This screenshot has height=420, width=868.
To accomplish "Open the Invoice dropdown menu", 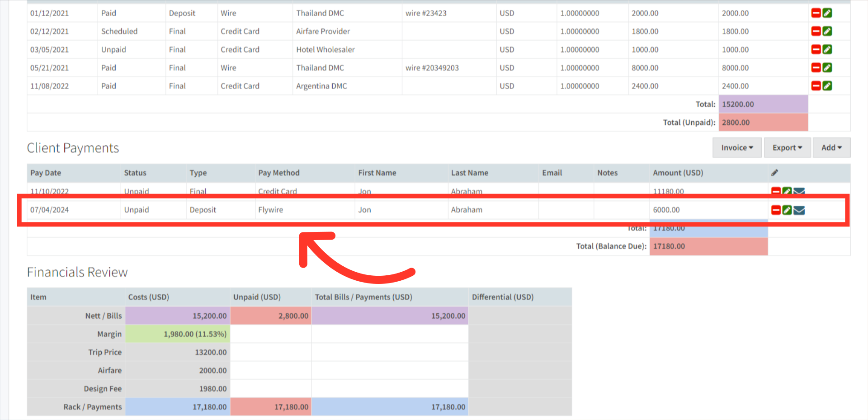I will tap(736, 147).
